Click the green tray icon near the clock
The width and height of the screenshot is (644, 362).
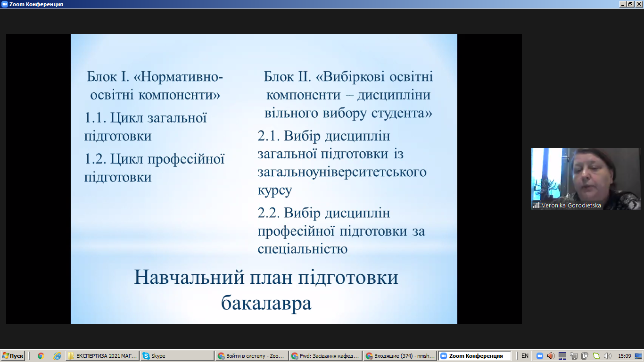(596, 356)
